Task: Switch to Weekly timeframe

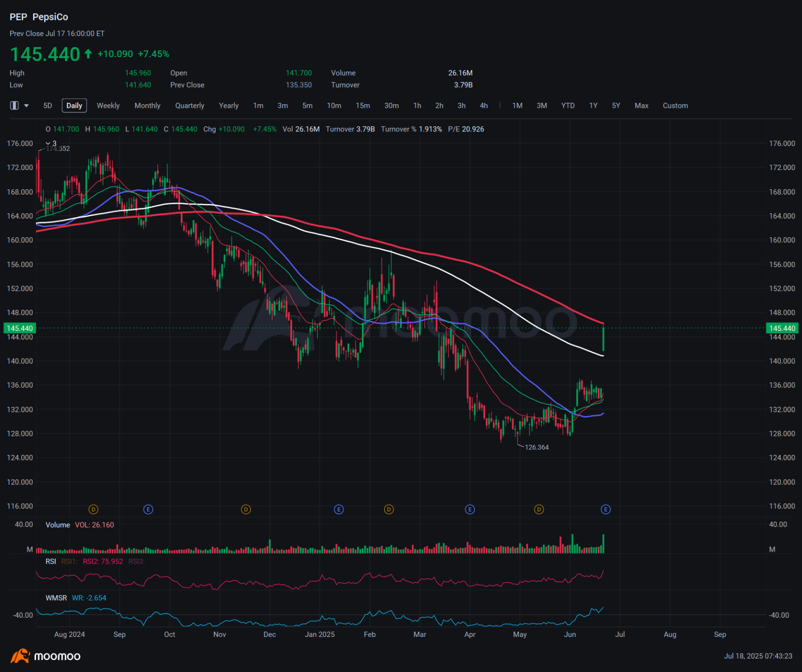Action: pos(108,106)
